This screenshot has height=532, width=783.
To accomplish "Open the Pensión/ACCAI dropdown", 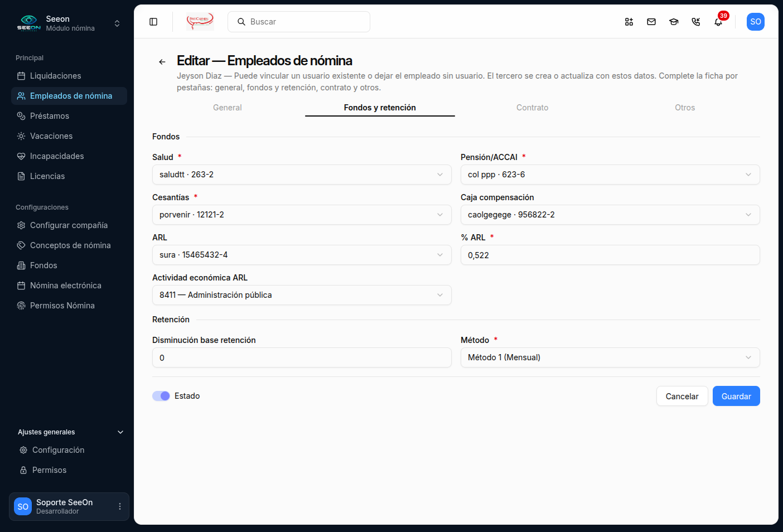I will click(610, 175).
